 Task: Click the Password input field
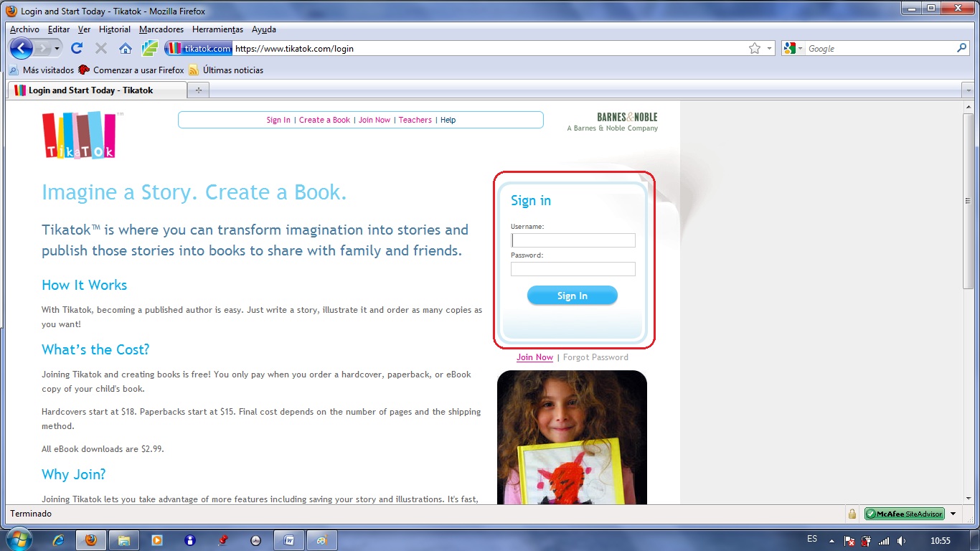573,269
